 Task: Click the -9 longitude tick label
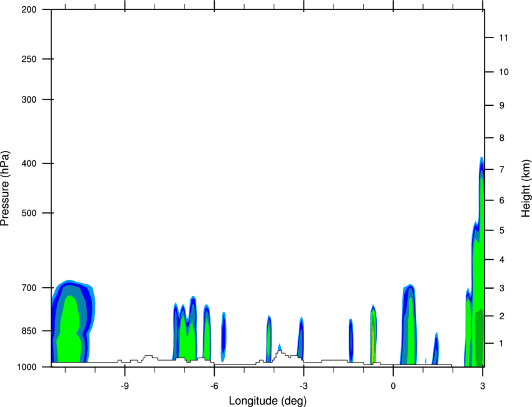click(125, 386)
